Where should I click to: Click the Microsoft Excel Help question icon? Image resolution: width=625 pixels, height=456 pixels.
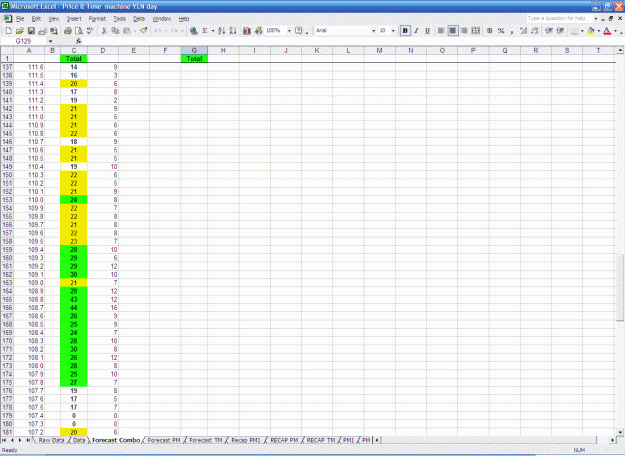click(x=299, y=31)
